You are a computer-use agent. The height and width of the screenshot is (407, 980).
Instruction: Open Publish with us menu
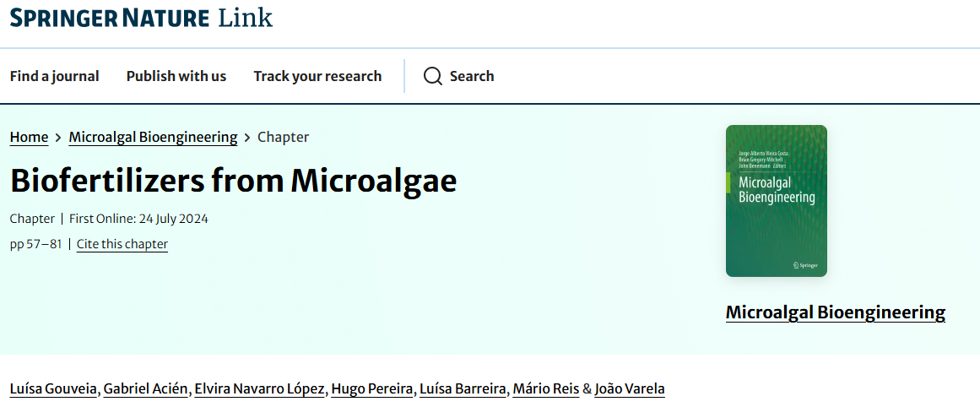click(176, 76)
